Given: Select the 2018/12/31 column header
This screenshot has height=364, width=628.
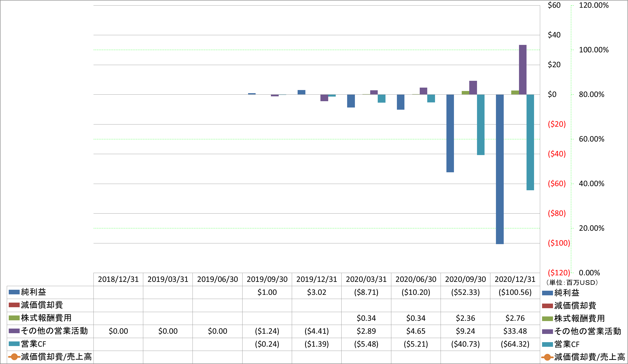Looking at the screenshot, I should (x=118, y=279).
